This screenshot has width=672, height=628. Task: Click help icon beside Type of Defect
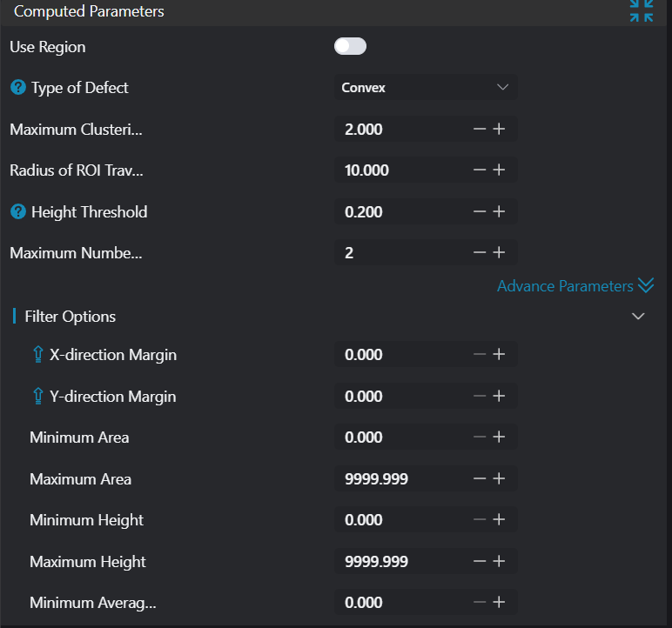pyautogui.click(x=17, y=88)
